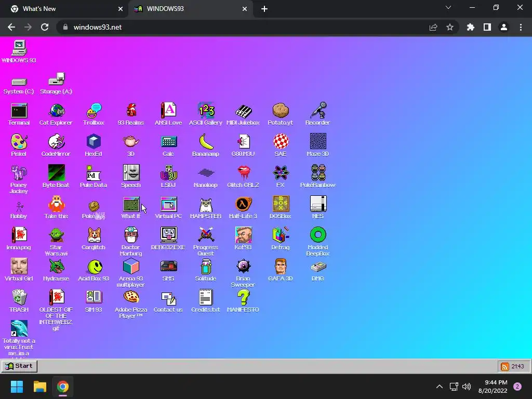Open the G80.M3U playlist file
The height and width of the screenshot is (399, 532).
coord(243,142)
